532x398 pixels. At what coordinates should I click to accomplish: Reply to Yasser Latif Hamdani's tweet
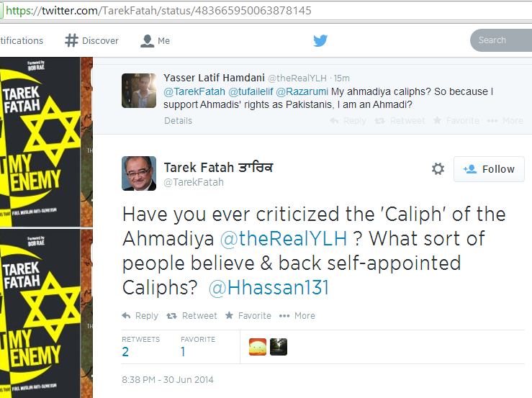348,121
